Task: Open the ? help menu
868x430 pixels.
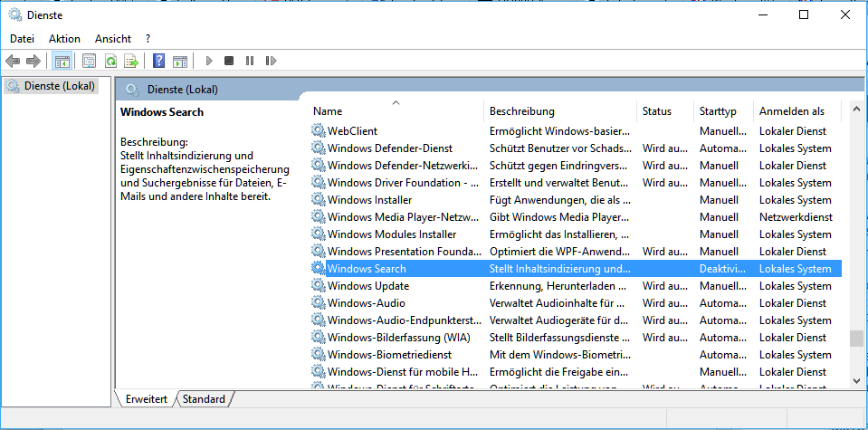Action: (x=148, y=39)
